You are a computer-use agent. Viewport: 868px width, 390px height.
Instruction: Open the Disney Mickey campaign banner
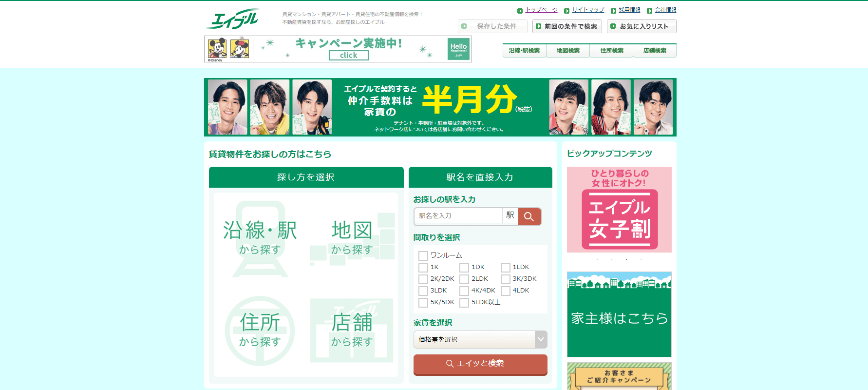[x=338, y=49]
